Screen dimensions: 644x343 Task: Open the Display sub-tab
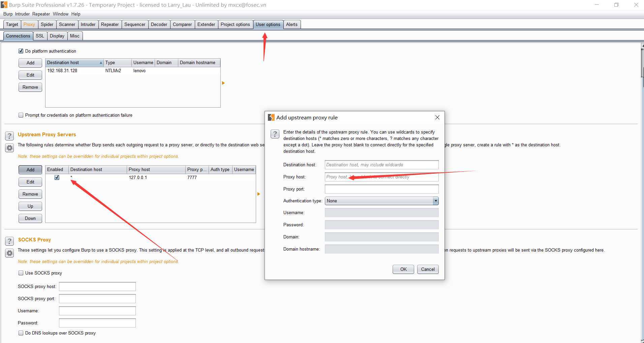point(57,36)
